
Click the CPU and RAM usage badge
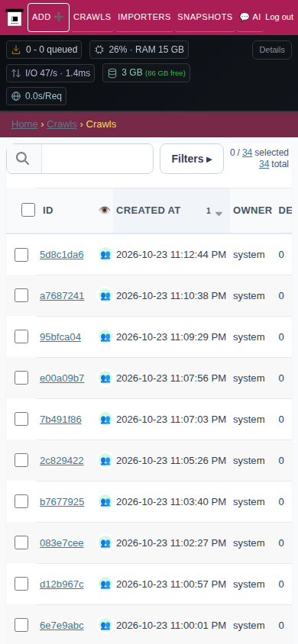point(139,50)
